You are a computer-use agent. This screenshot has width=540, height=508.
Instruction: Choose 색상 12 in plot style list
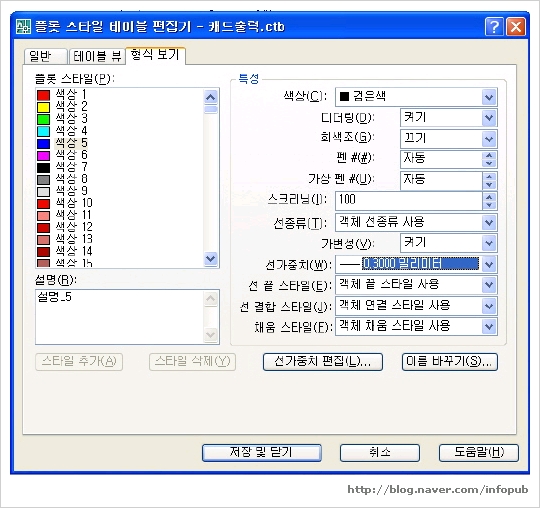[x=74, y=227]
